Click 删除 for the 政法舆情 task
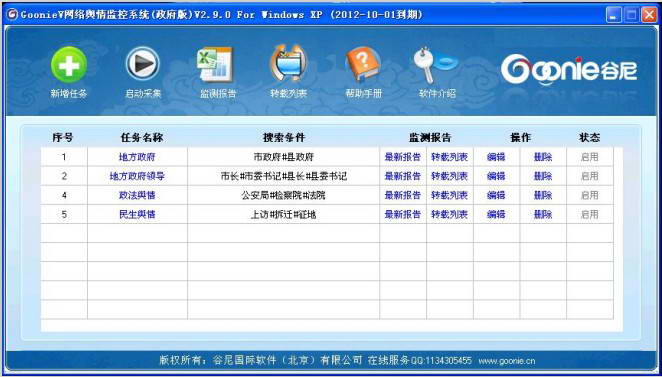This screenshot has width=662, height=377. (x=543, y=195)
